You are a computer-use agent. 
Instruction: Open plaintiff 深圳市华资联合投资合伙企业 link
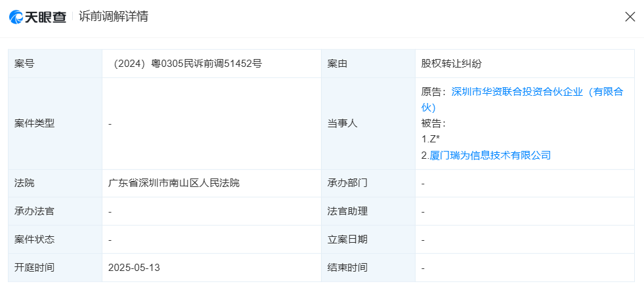[x=537, y=92]
